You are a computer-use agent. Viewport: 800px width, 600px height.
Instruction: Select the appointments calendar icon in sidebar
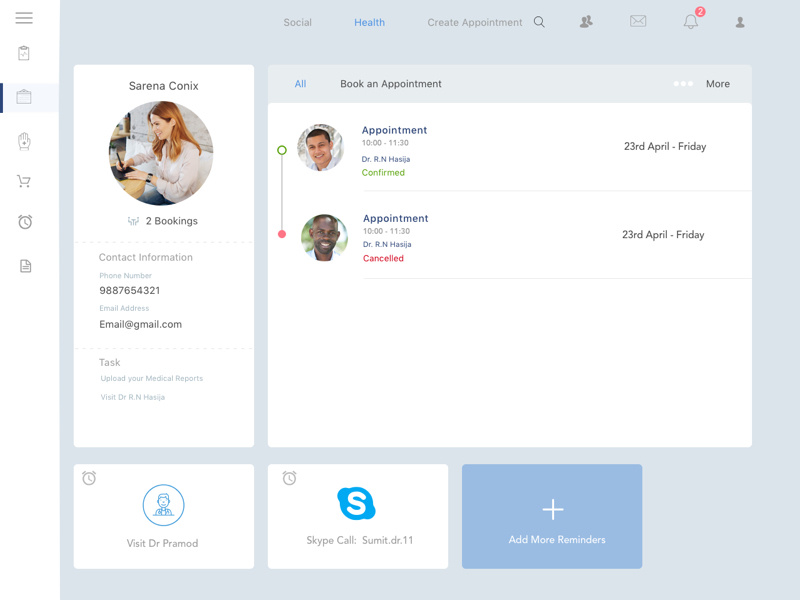tap(24, 97)
